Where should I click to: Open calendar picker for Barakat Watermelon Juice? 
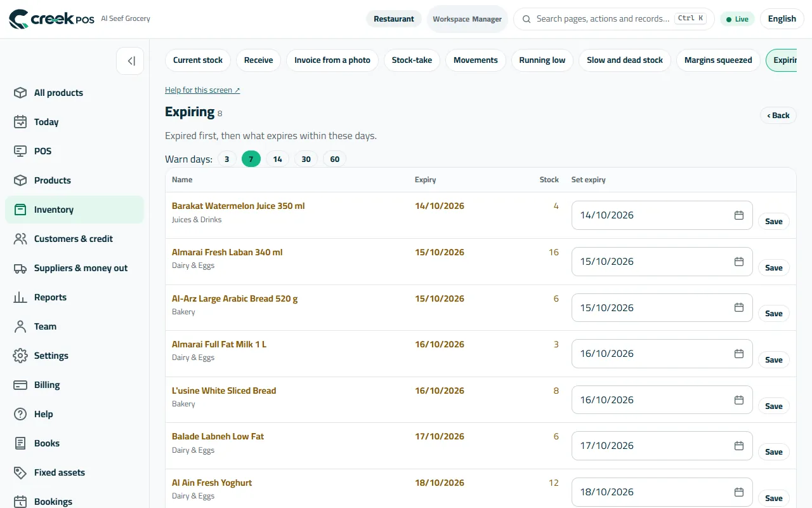click(739, 215)
